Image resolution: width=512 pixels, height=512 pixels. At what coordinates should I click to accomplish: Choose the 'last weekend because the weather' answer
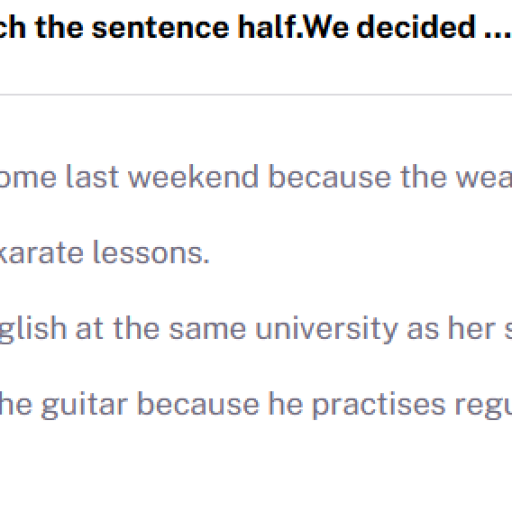[256, 177]
